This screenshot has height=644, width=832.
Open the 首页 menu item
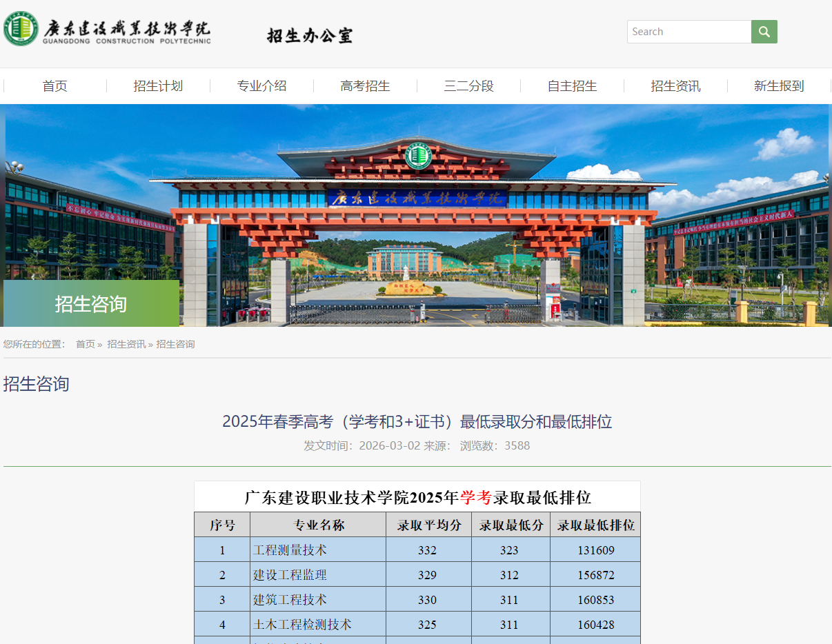54,86
